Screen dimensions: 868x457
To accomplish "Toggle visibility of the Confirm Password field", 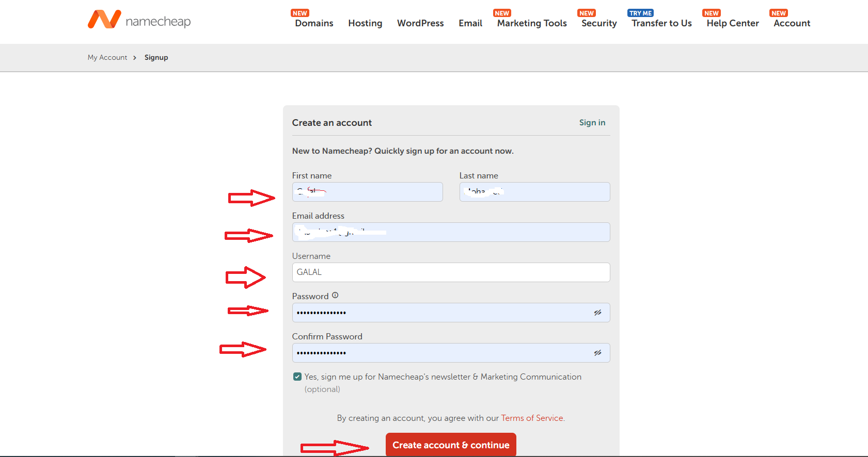I will pyautogui.click(x=597, y=353).
